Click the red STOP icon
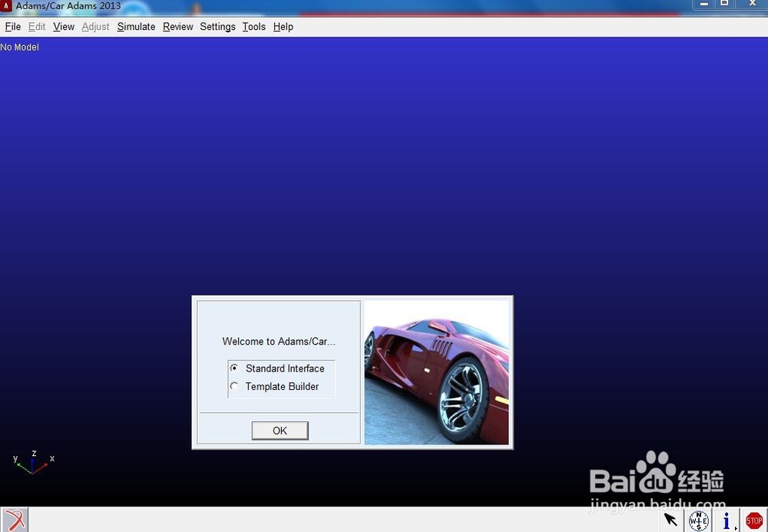 click(x=754, y=520)
